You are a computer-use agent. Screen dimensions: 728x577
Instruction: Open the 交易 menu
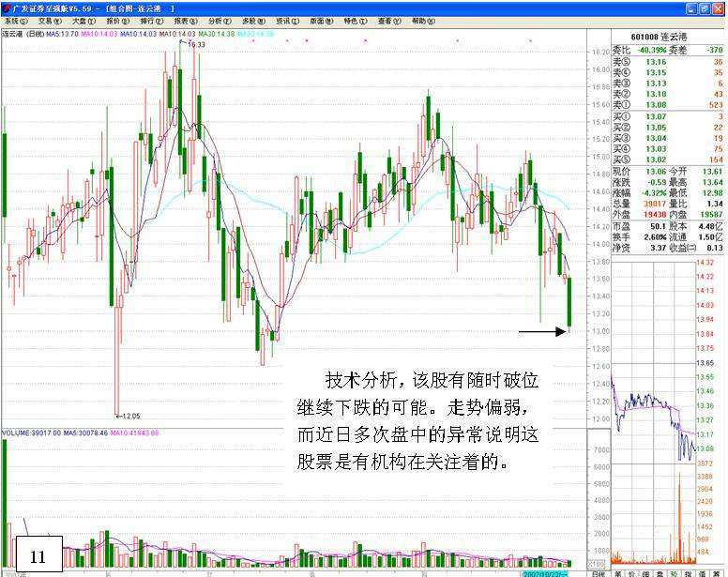point(49,21)
